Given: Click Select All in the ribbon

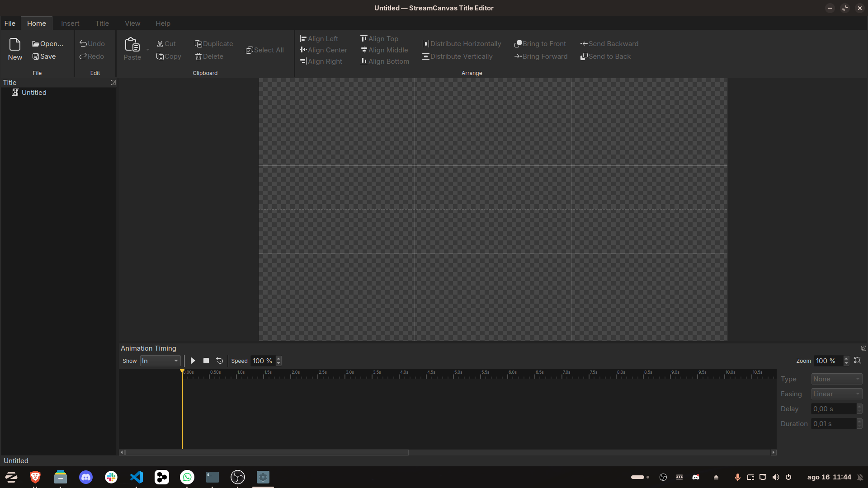Looking at the screenshot, I should (265, 50).
